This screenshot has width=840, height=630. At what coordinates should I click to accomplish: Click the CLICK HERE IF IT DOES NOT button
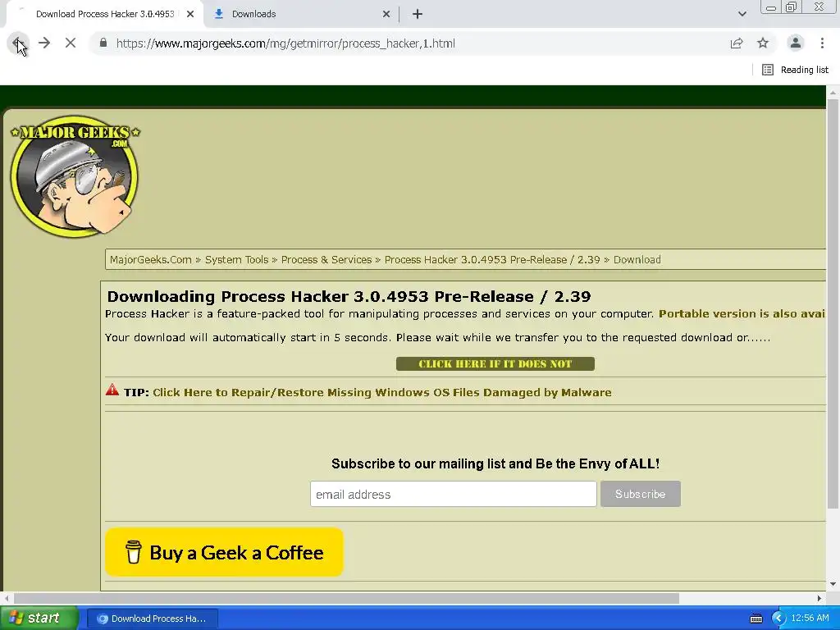tap(495, 363)
